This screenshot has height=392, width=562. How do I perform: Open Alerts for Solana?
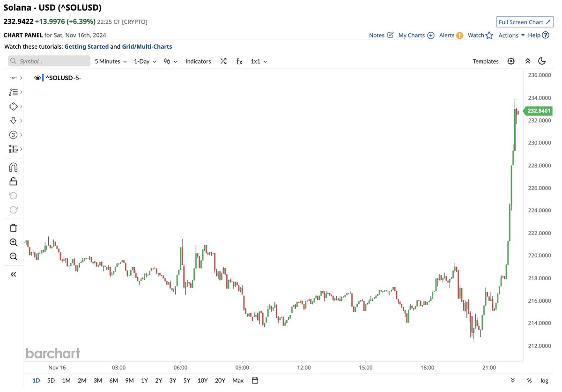pos(451,35)
